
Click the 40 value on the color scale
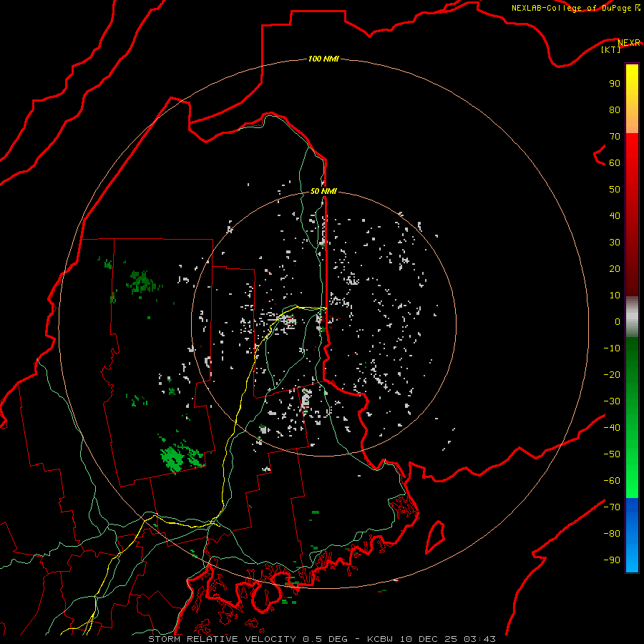click(x=615, y=215)
